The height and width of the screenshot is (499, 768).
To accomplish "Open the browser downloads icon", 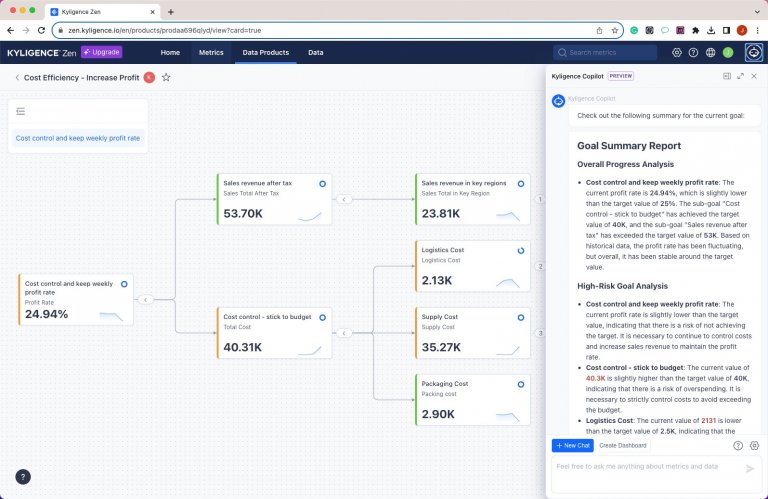I will pos(711,30).
